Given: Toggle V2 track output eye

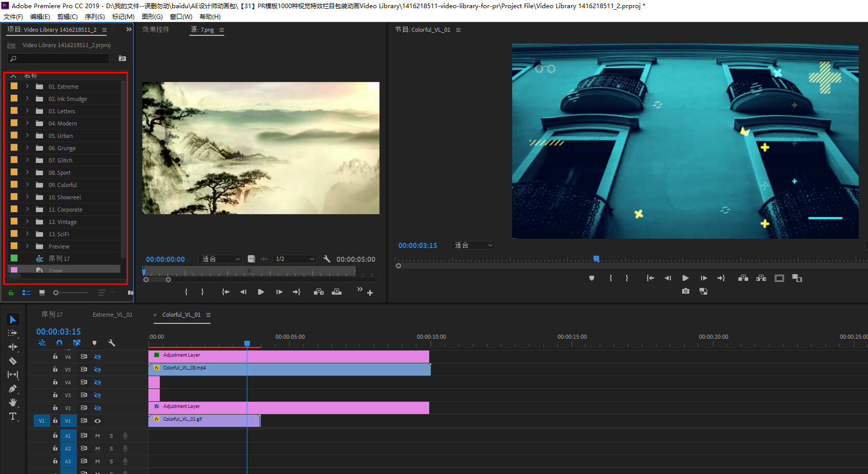Looking at the screenshot, I should click(97, 408).
